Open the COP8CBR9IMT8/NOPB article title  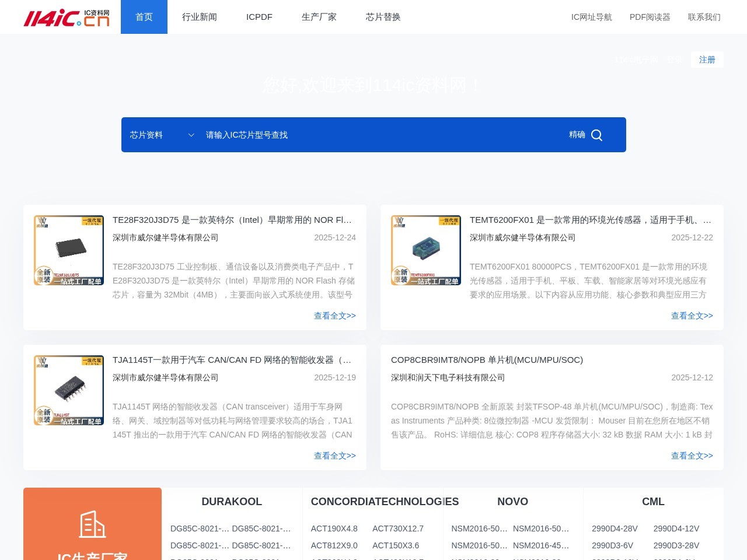[x=487, y=360]
